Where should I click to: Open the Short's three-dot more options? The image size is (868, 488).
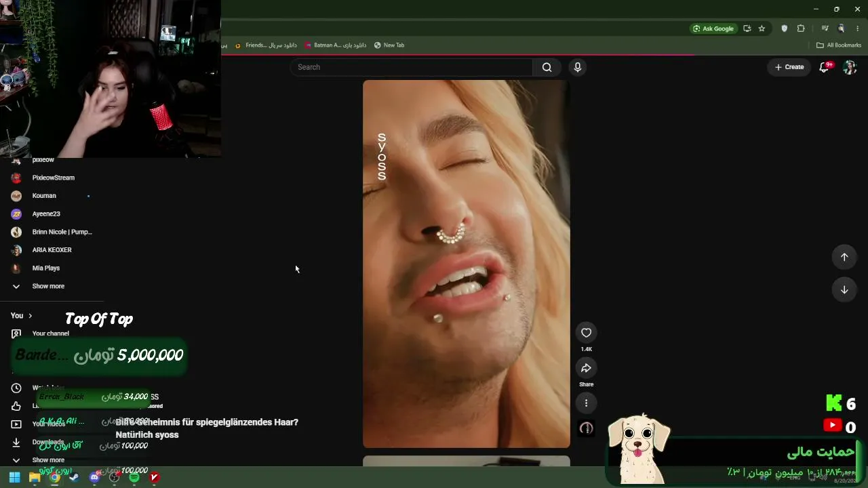tap(586, 403)
